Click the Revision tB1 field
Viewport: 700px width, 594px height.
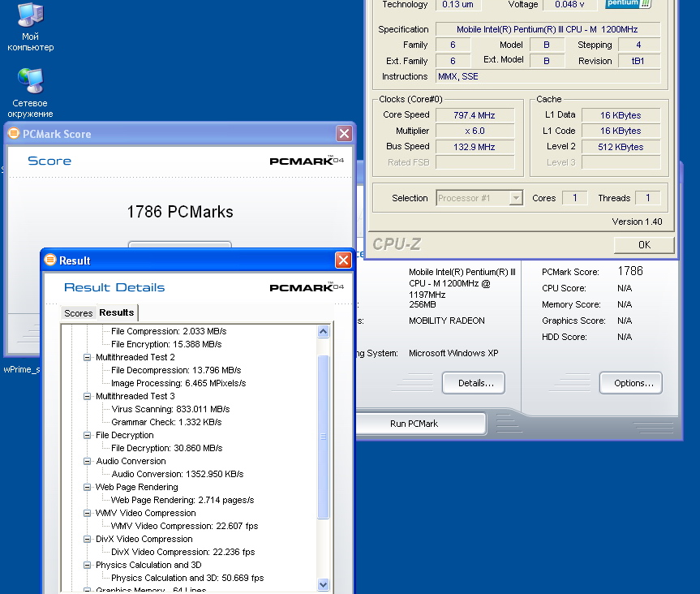pos(639,61)
